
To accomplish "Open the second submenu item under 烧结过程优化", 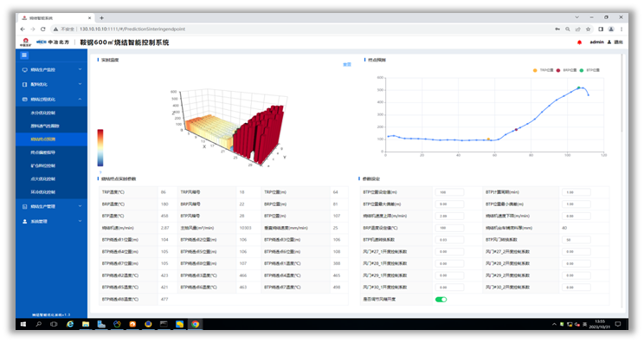I will 45,126.
